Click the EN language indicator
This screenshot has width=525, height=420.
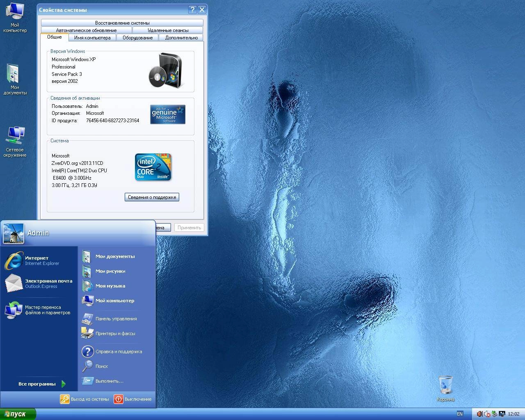[460, 414]
